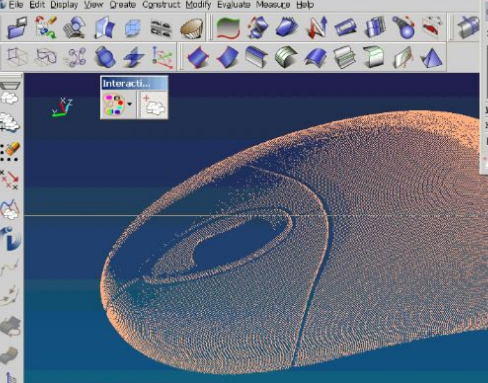The width and height of the screenshot is (488, 383).
Task: Open the Edit menu
Action: (37, 5)
